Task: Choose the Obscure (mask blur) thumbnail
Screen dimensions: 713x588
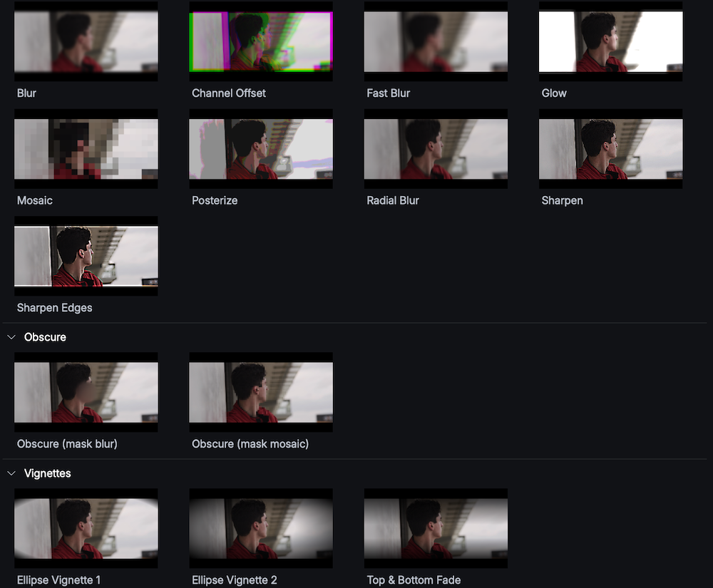Action: click(86, 392)
